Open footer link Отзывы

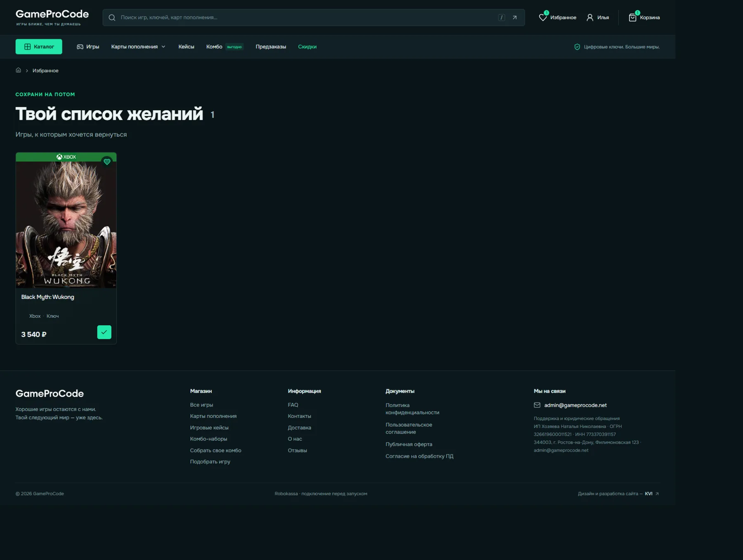coord(297,450)
